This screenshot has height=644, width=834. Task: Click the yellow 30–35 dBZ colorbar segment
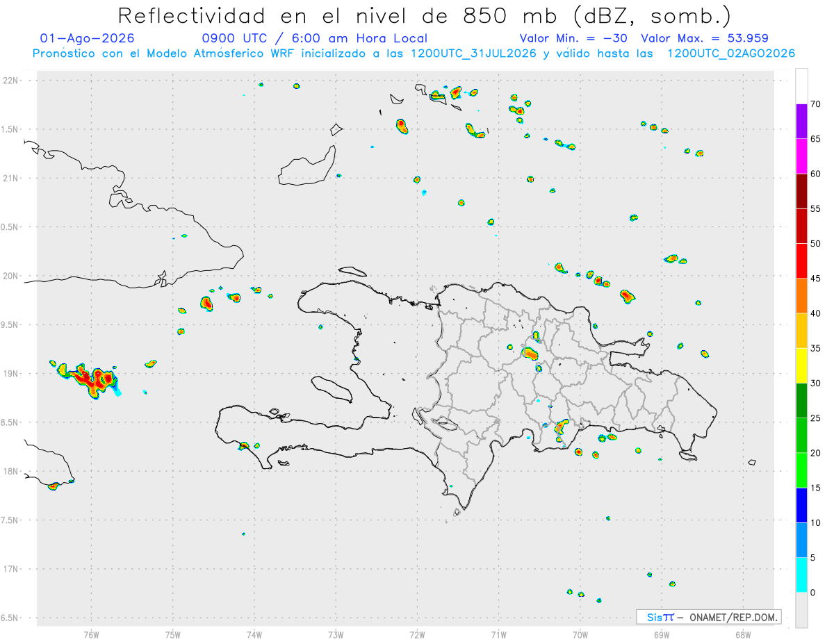(801, 365)
